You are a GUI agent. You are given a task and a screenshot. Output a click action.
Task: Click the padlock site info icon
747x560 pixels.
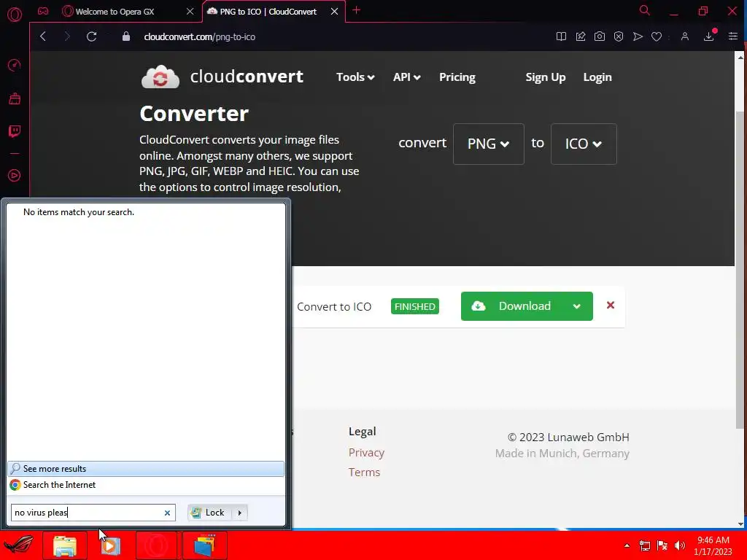pyautogui.click(x=125, y=36)
